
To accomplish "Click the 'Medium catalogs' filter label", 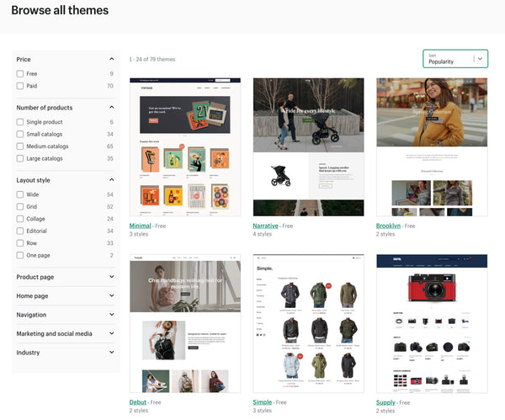I will pyautogui.click(x=47, y=146).
